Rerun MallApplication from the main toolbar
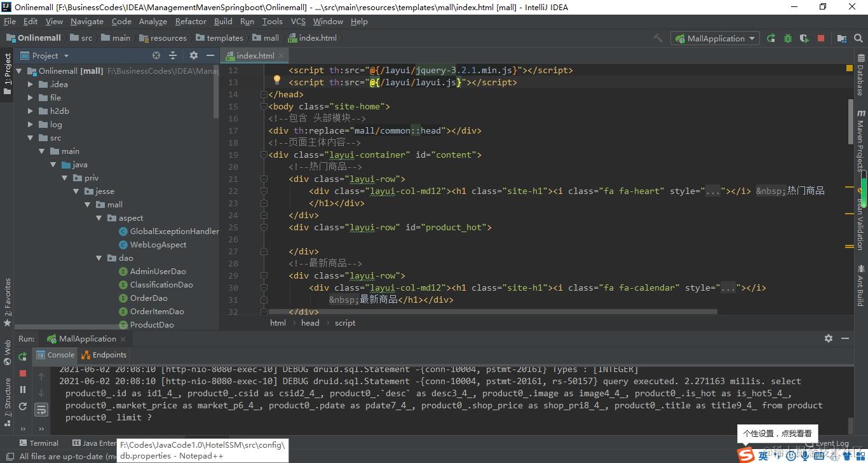Image resolution: width=868 pixels, height=463 pixels. [771, 38]
